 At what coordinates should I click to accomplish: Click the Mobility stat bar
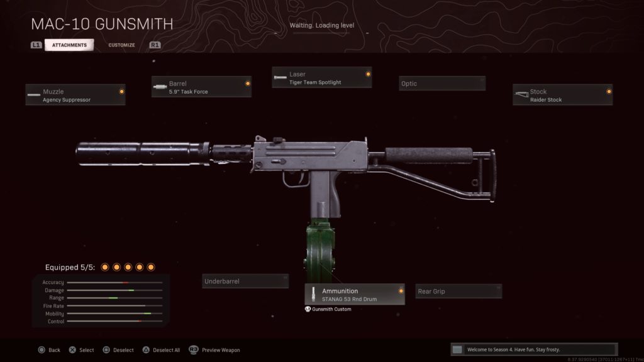114,314
